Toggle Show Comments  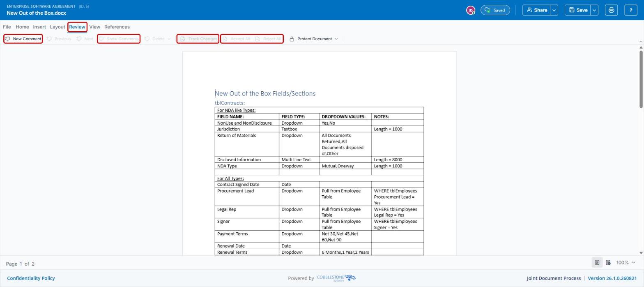(119, 39)
